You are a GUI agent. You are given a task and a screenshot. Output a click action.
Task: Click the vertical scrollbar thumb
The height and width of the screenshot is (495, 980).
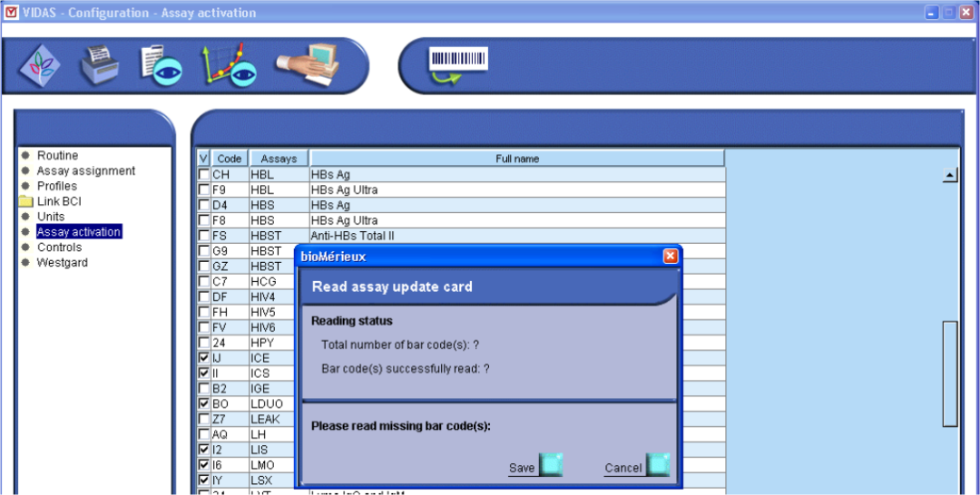pyautogui.click(x=950, y=373)
